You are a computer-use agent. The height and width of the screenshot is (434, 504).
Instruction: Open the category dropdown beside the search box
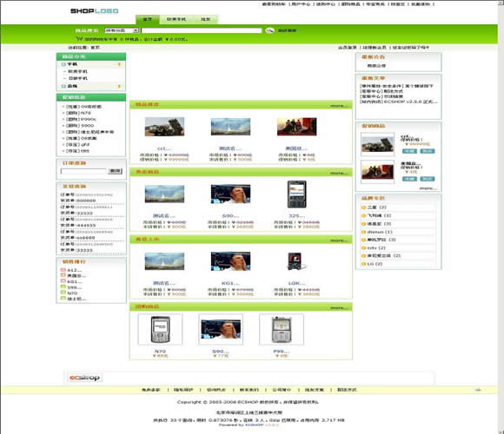coord(122,30)
